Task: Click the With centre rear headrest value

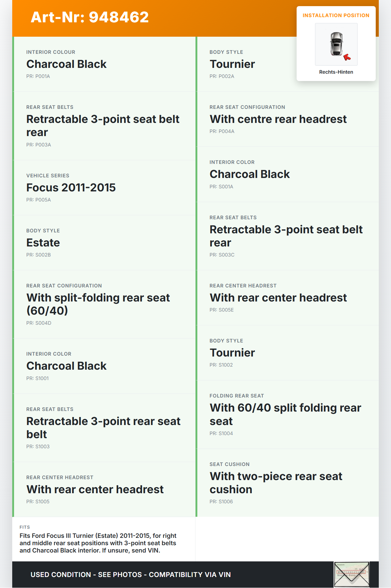Action: pyautogui.click(x=278, y=119)
